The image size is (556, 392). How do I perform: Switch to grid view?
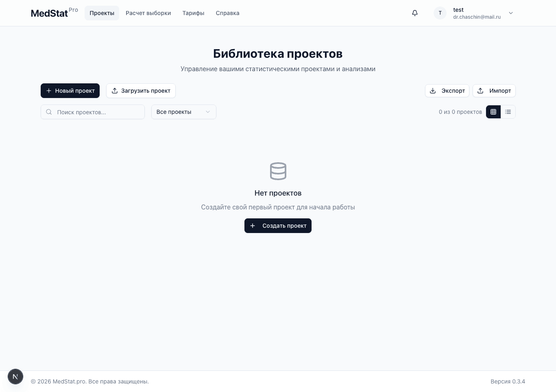click(493, 112)
